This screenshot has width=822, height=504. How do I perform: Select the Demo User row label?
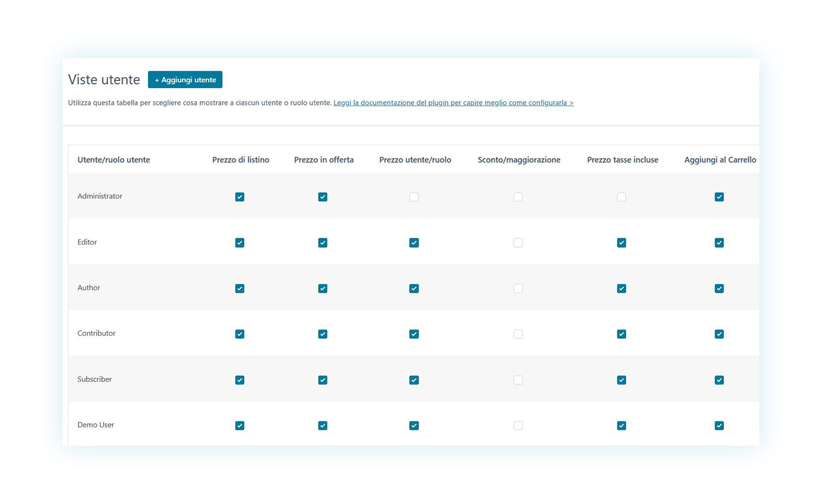click(x=96, y=425)
